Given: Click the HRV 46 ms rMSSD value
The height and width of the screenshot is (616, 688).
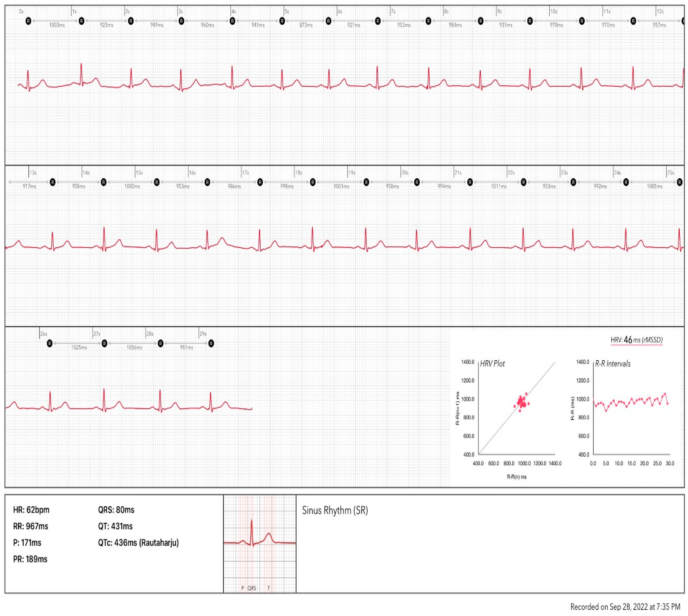Looking at the screenshot, I should 637,340.
